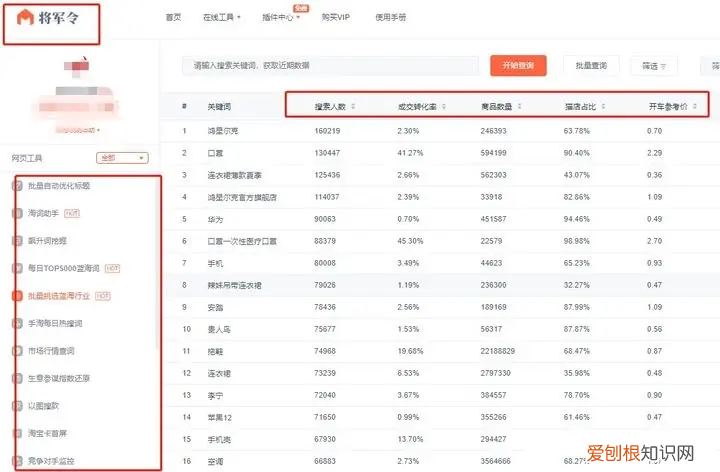720x472 pixels.
Task: Click the 淘词助手 sidebar icon
Action: pos(17,214)
